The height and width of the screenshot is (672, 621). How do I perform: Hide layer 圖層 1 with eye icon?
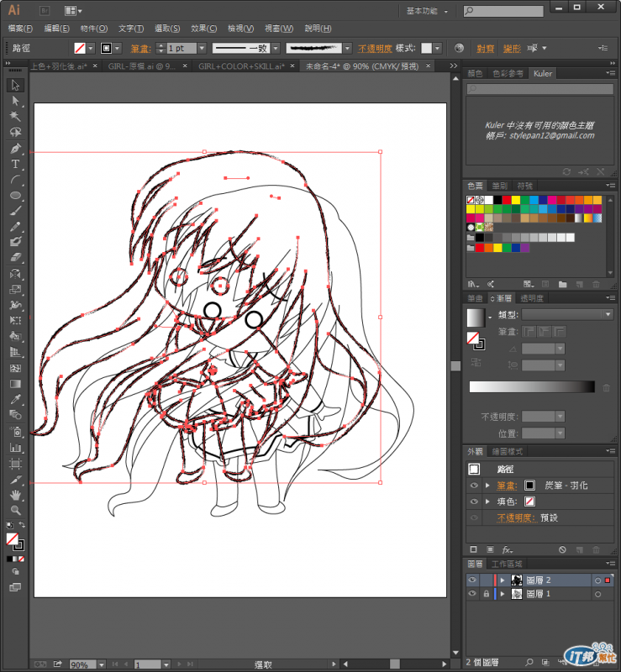472,594
